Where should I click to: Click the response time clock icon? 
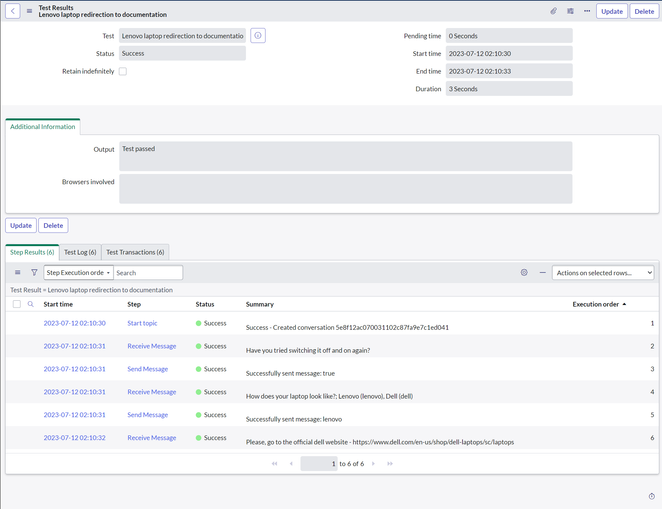[x=651, y=496]
